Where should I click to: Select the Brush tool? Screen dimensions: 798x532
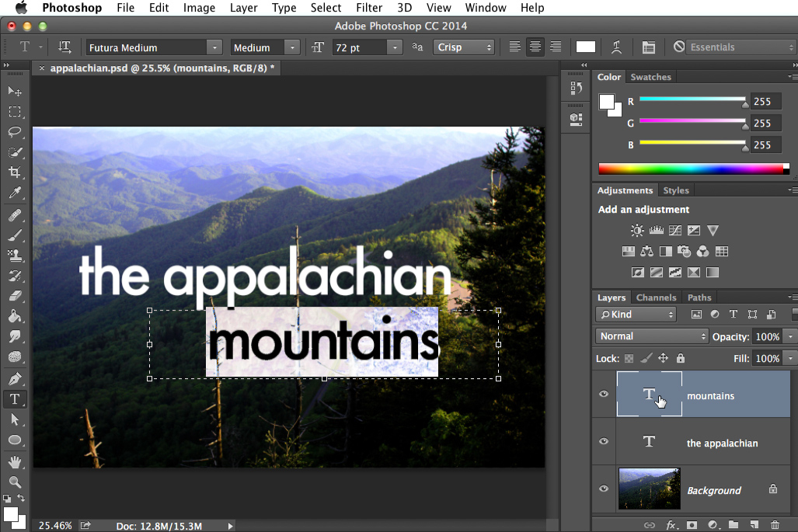[14, 234]
